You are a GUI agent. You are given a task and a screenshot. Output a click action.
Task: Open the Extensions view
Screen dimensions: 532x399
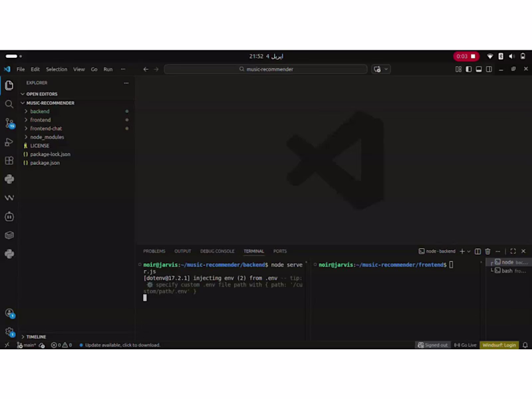(x=9, y=160)
